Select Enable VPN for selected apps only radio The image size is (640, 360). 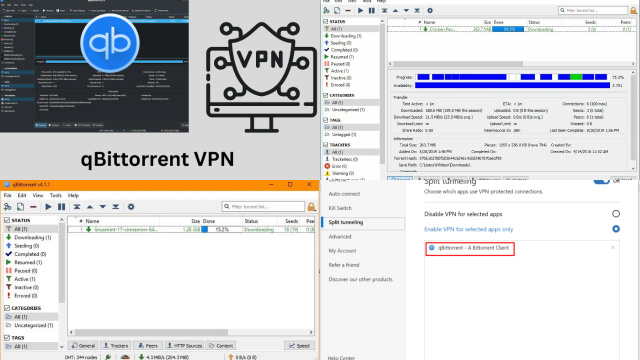pos(616,229)
